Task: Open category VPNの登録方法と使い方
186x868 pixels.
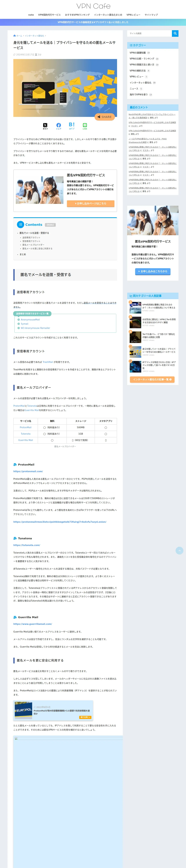Action: [142, 65]
